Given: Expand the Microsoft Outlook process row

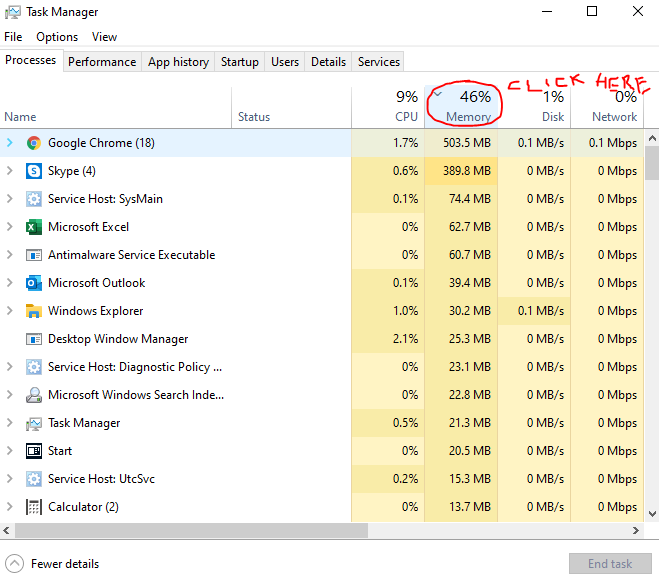Looking at the screenshot, I should [x=10, y=283].
